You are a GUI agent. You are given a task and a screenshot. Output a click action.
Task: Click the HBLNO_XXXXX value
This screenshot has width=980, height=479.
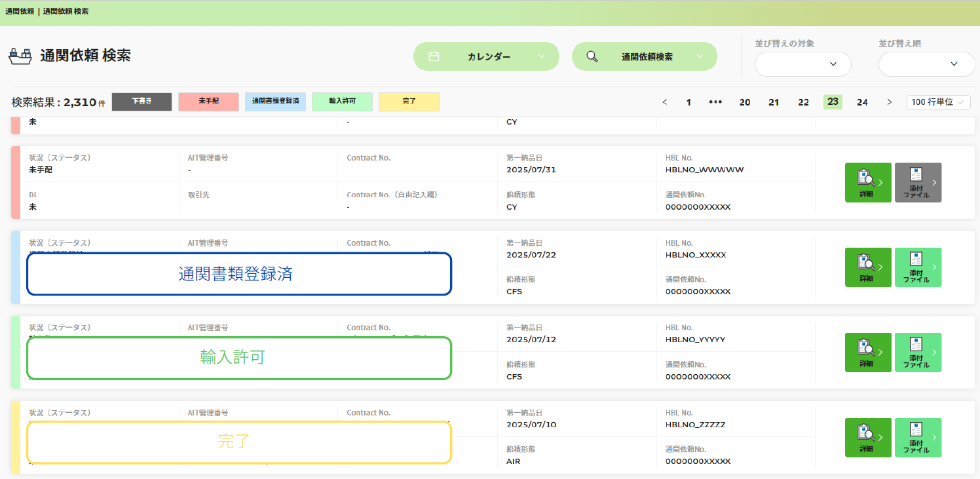(x=696, y=255)
